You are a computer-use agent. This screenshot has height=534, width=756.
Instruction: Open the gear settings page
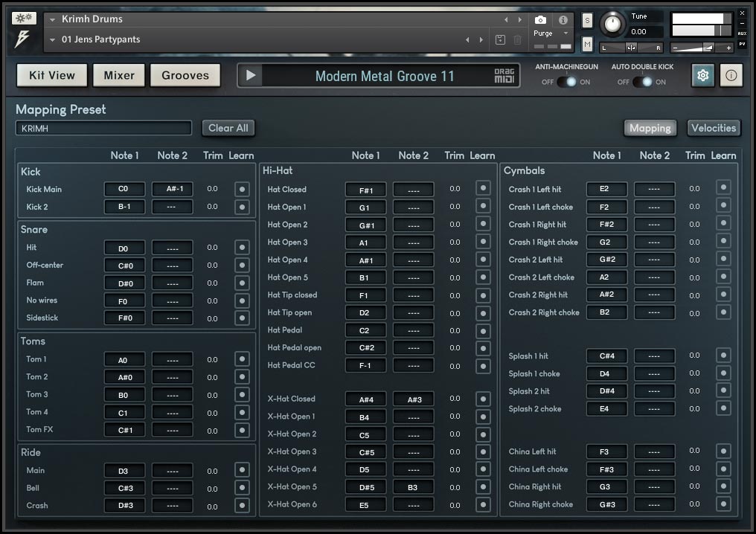[x=702, y=76]
